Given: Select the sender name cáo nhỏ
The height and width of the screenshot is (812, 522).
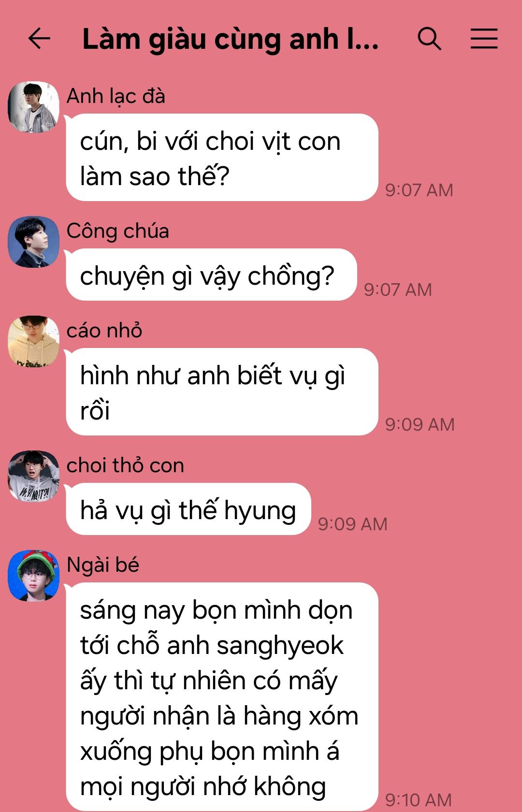Looking at the screenshot, I should (x=104, y=331).
